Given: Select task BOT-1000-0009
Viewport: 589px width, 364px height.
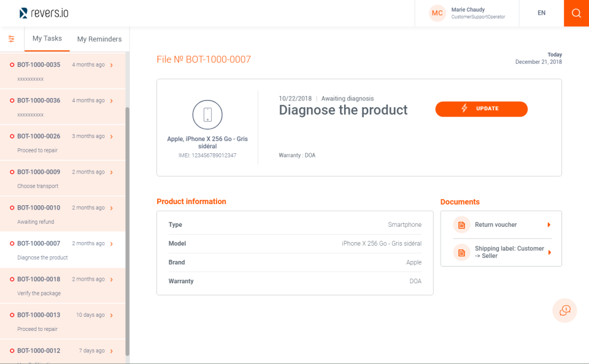Looking at the screenshot, I should (x=63, y=178).
